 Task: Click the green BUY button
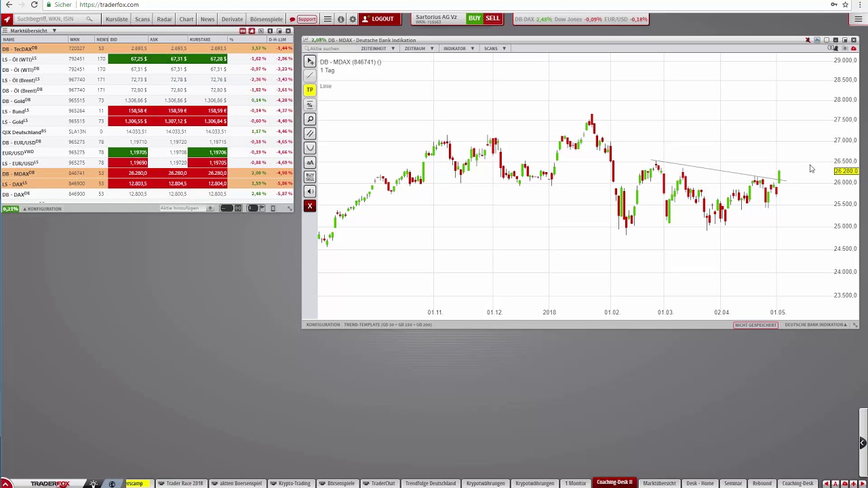(x=474, y=18)
